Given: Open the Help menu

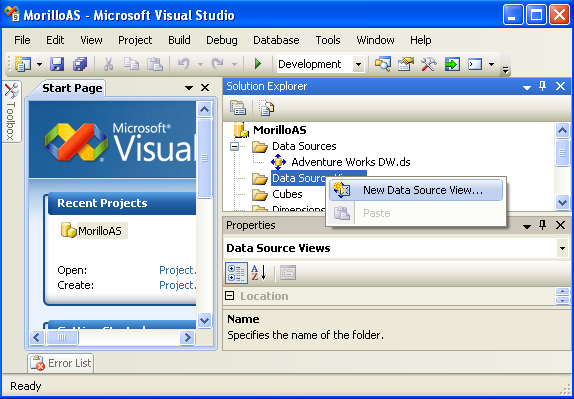Looking at the screenshot, I should [x=420, y=40].
